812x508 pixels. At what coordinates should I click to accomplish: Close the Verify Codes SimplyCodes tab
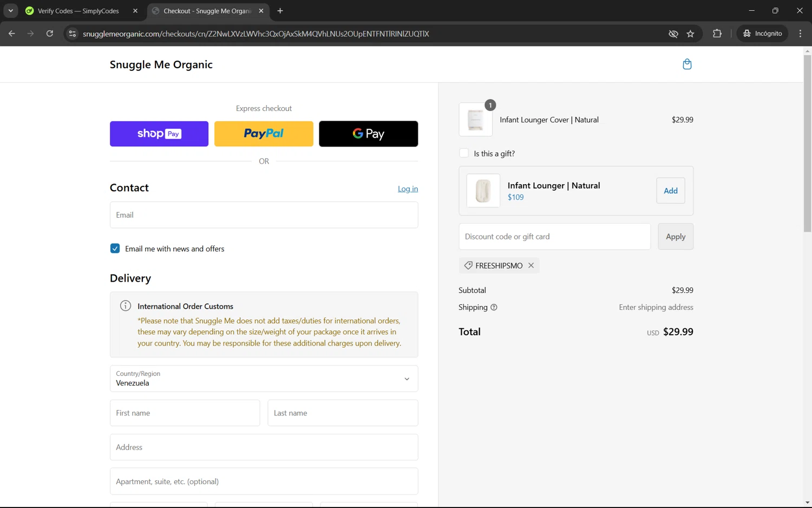[x=135, y=11]
